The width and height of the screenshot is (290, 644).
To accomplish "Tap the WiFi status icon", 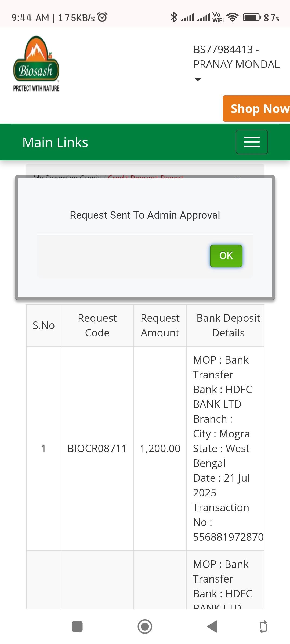I will point(233,17).
